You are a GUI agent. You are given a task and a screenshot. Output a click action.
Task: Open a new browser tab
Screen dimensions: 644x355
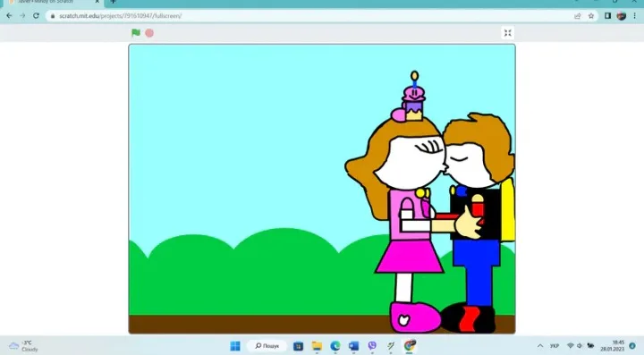click(114, 2)
